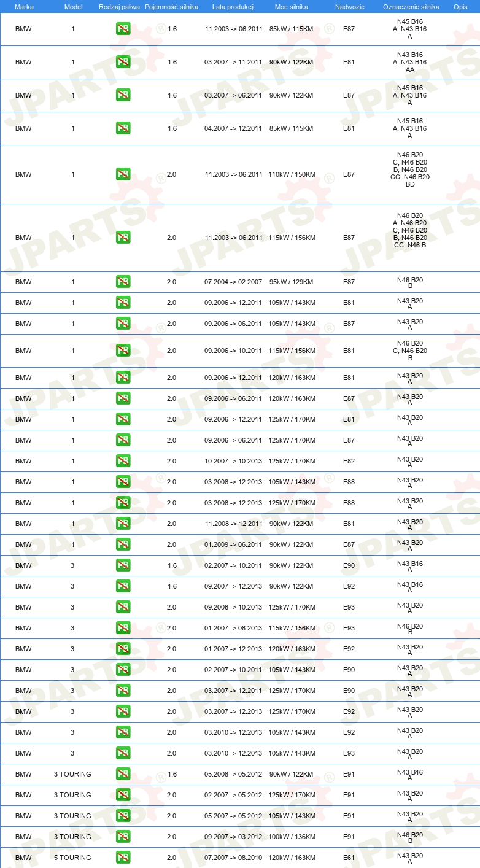This screenshot has height=868, width=480.
Task: Click fuel icon in the 5 TOURING row
Action: tap(123, 858)
